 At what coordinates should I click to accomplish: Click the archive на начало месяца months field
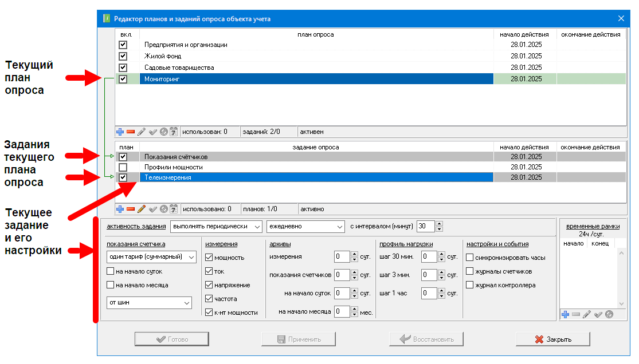point(342,311)
